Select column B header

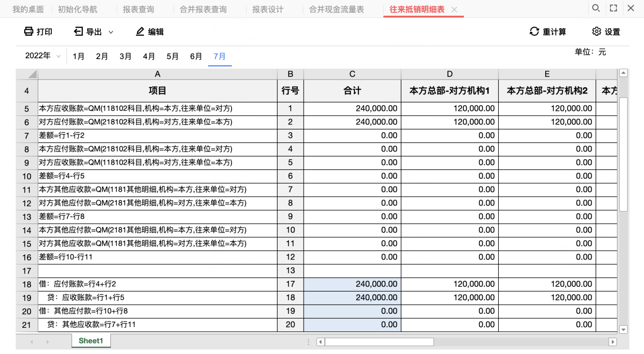pos(291,74)
